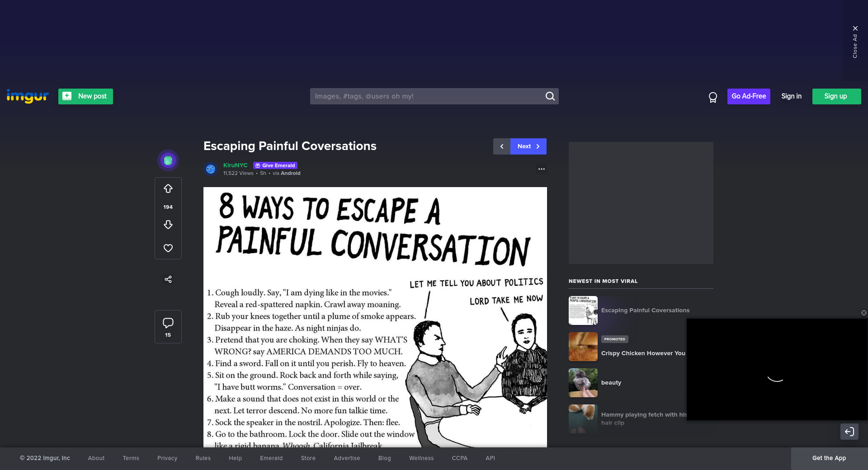Open the About footer link
Image resolution: width=868 pixels, height=470 pixels.
point(96,458)
